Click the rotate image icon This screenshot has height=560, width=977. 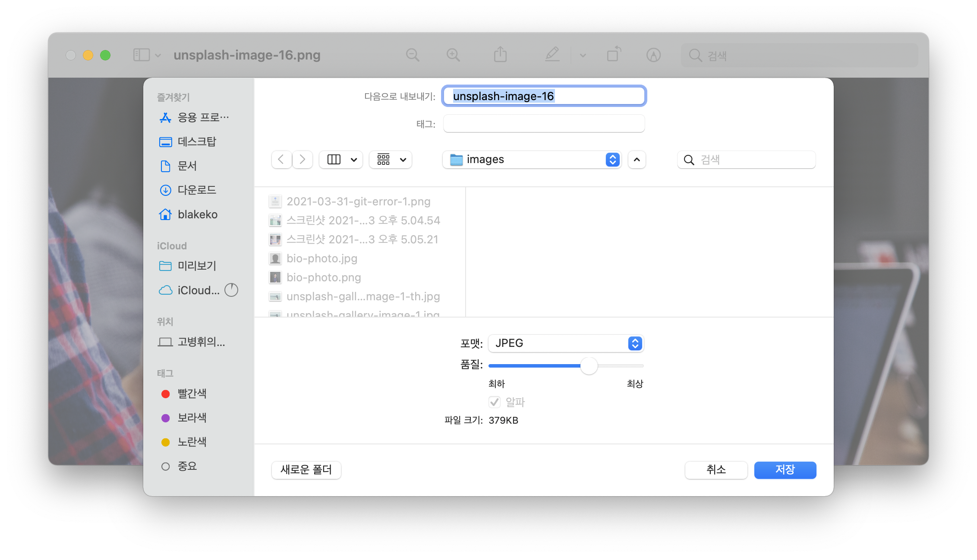(614, 55)
